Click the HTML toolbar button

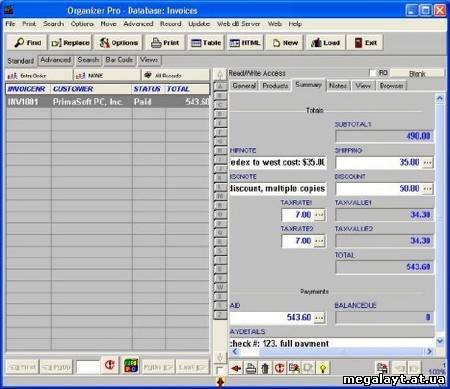tap(245, 43)
